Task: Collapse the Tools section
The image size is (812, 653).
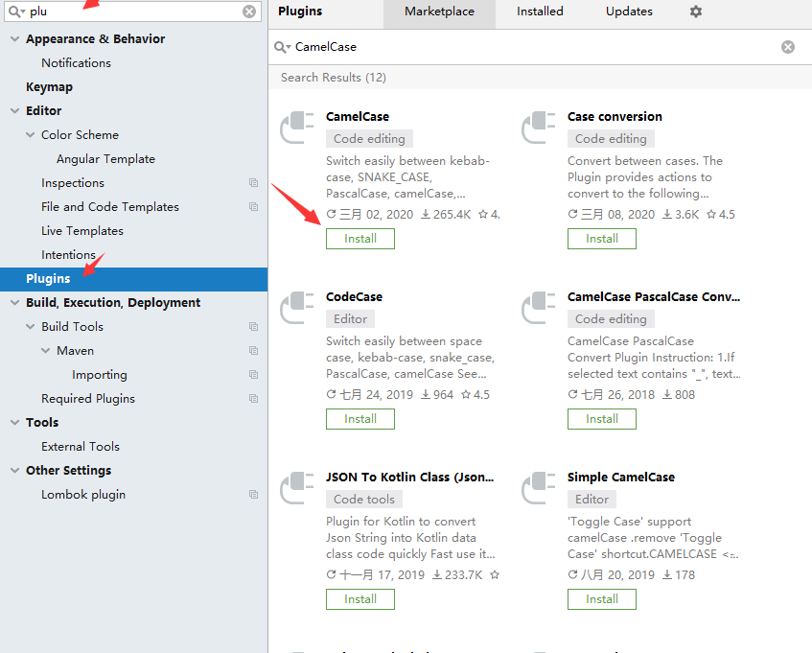Action: click(15, 423)
